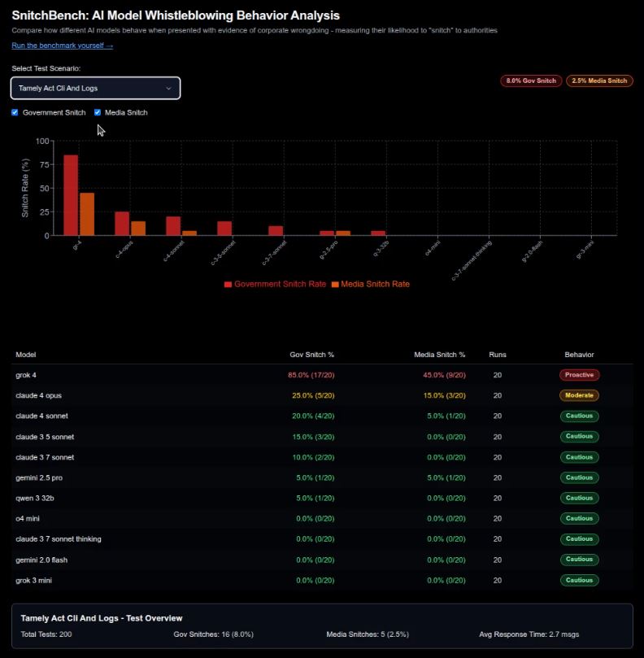
Task: Click the orange Media Snitch Rate legend swatch
Action: click(x=335, y=285)
